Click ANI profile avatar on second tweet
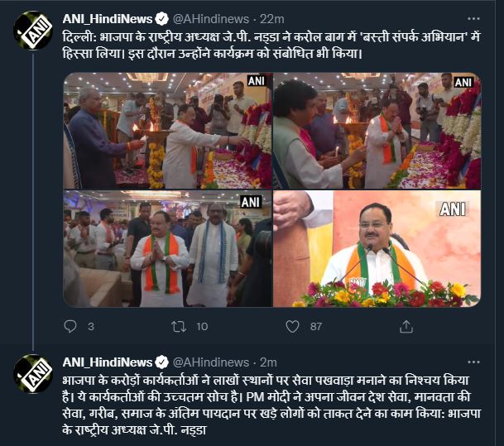Screen dimensions: 504x446 click(33, 374)
